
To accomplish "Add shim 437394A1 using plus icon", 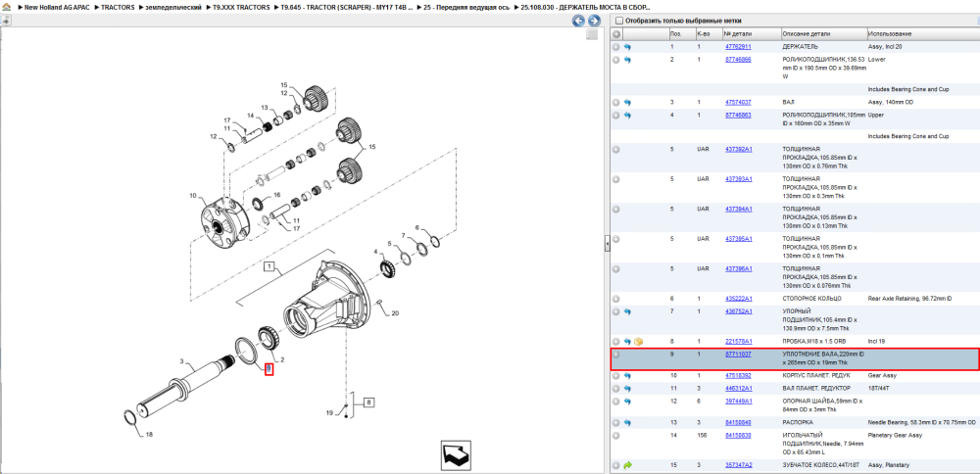I will (616, 210).
